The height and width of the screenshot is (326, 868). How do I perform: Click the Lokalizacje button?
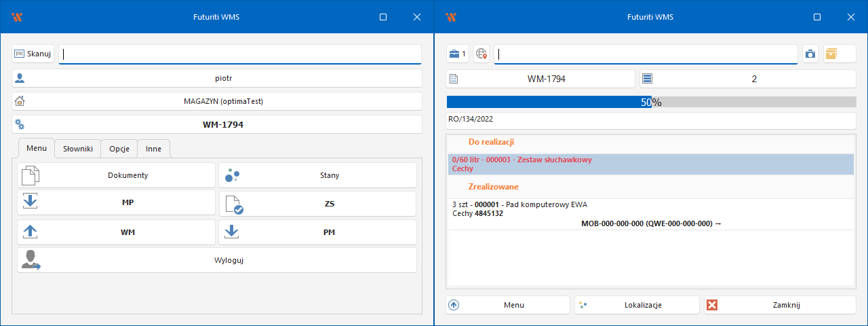(x=637, y=305)
